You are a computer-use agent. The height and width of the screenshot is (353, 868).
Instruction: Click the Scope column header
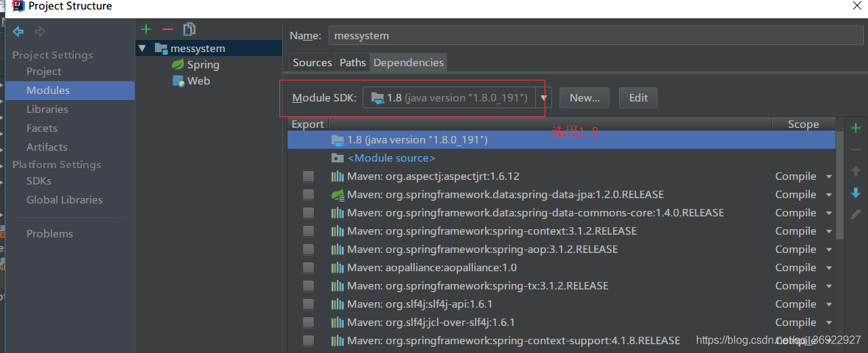coord(803,124)
